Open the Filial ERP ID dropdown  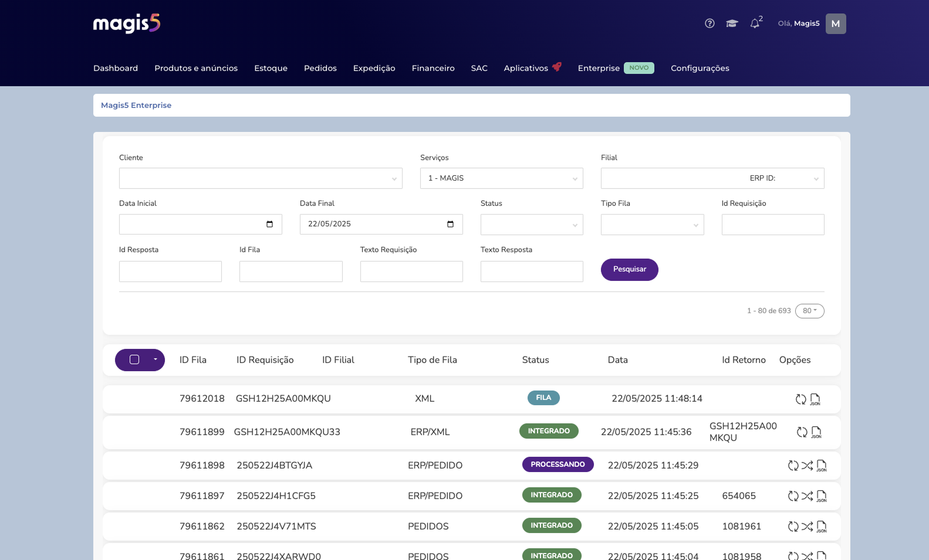point(712,178)
